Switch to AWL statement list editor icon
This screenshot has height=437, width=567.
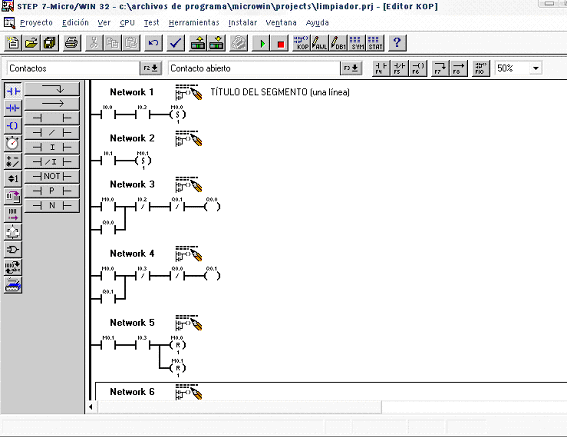pyautogui.click(x=320, y=43)
